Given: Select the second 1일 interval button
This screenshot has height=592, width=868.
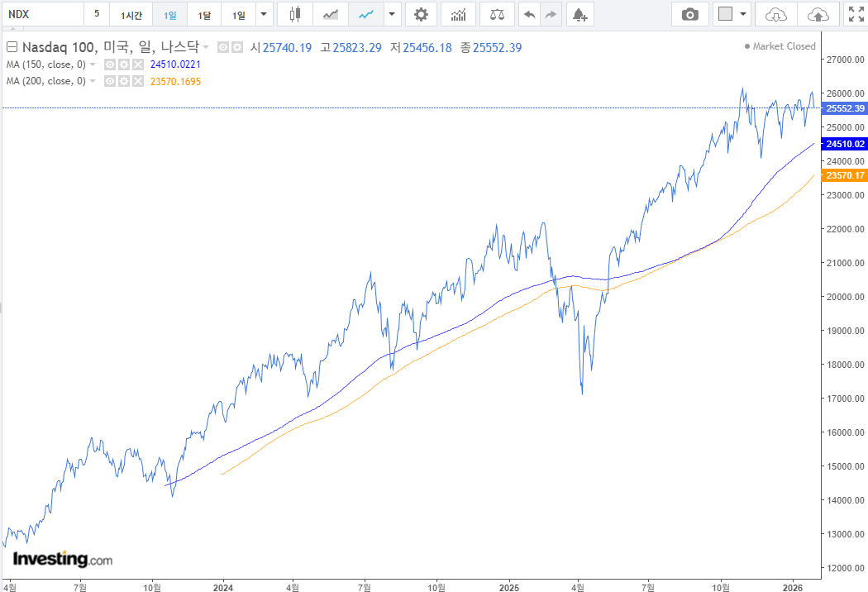Looking at the screenshot, I should click(x=239, y=14).
